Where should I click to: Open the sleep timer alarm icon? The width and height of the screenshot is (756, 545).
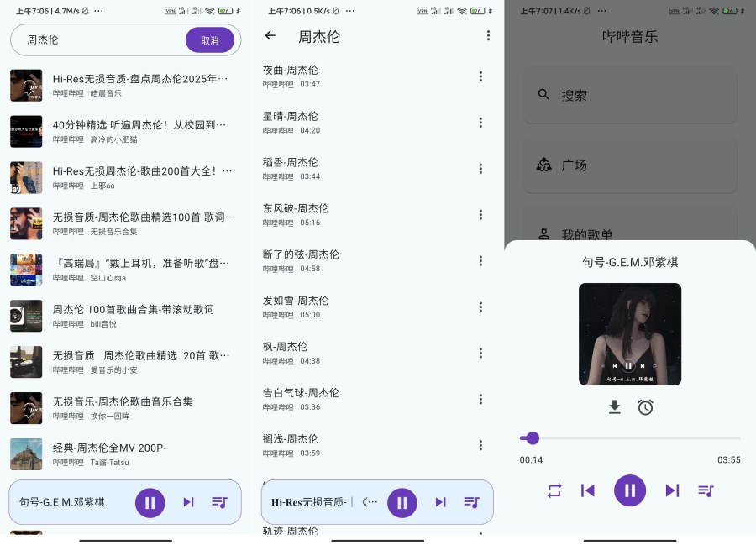pos(646,407)
